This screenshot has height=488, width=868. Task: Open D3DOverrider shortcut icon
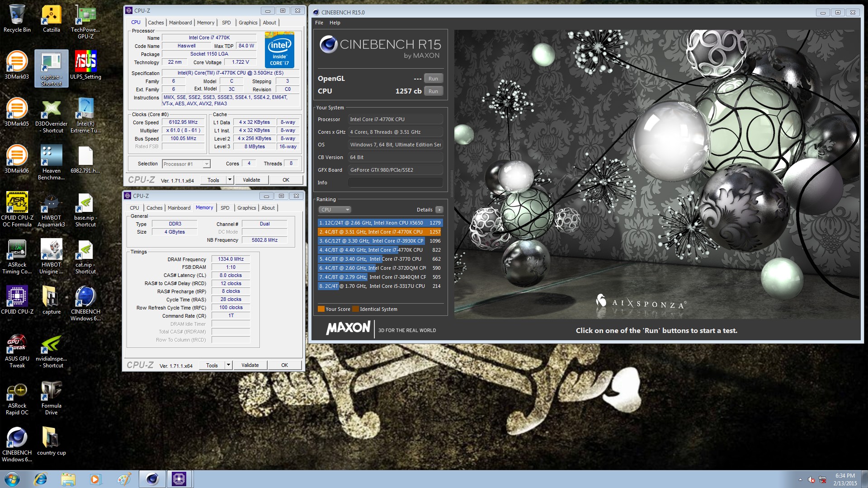point(52,116)
